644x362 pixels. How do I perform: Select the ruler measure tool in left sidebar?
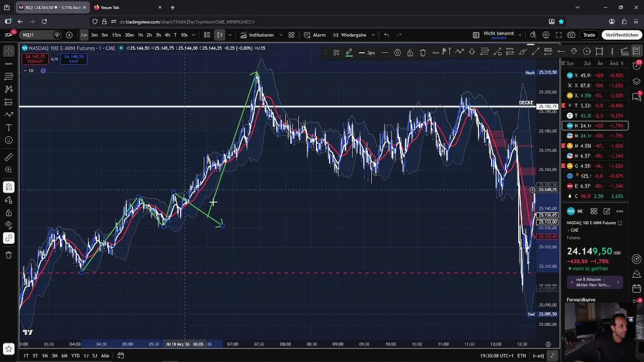coord(9,157)
